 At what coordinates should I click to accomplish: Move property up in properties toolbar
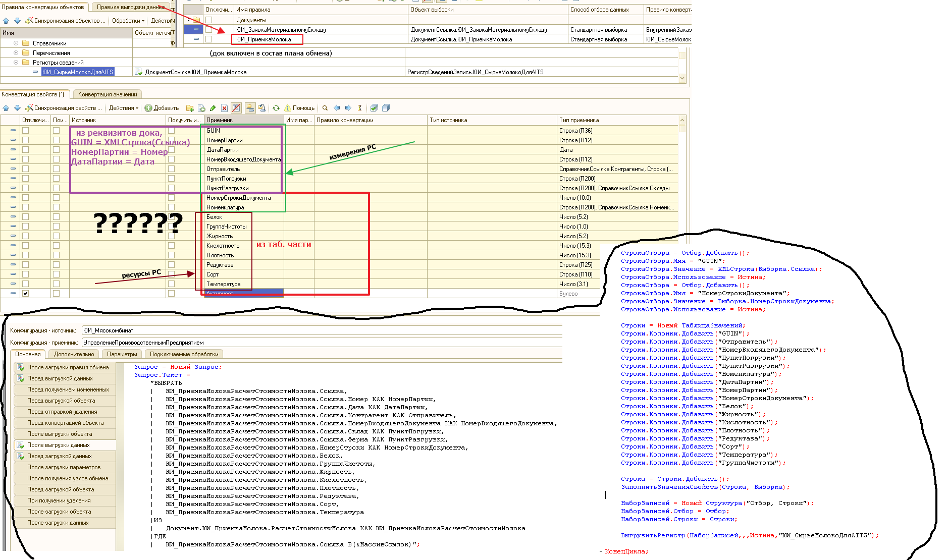click(x=6, y=108)
